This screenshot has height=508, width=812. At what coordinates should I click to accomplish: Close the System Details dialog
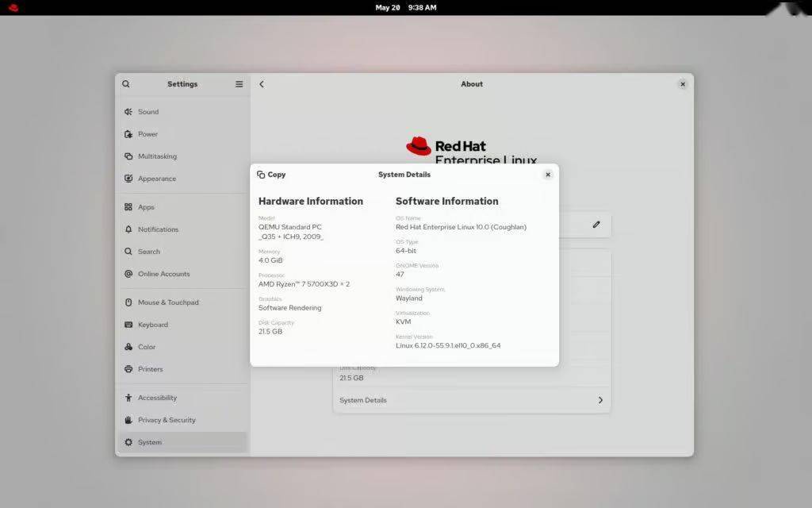click(548, 175)
